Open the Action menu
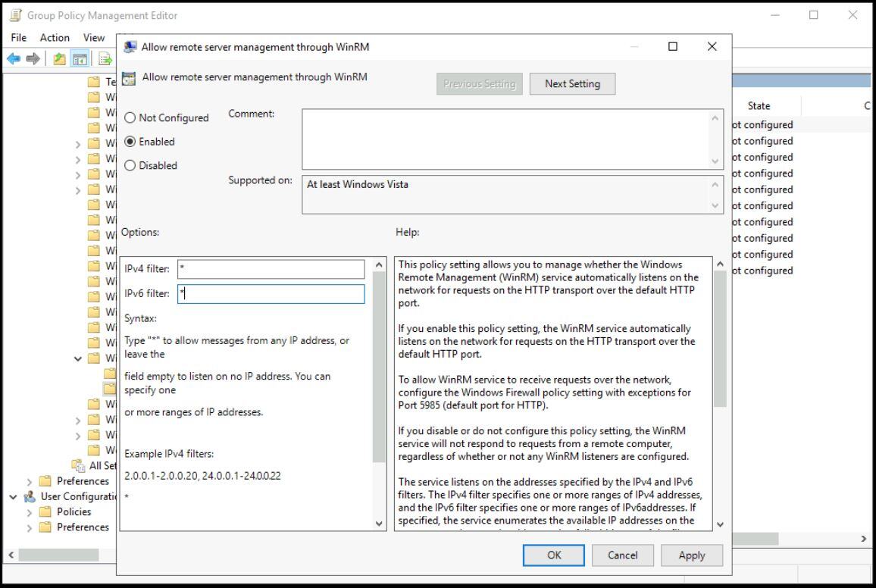Viewport: 876px width, 588px height. click(x=54, y=37)
